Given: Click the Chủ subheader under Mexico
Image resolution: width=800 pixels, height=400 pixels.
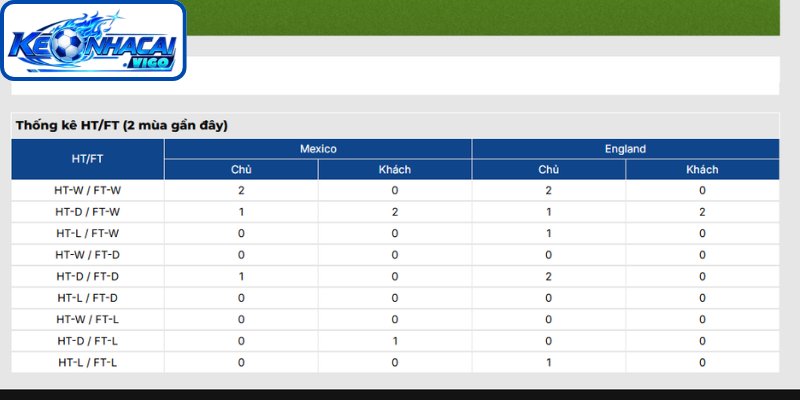Looking at the screenshot, I should point(241,170).
